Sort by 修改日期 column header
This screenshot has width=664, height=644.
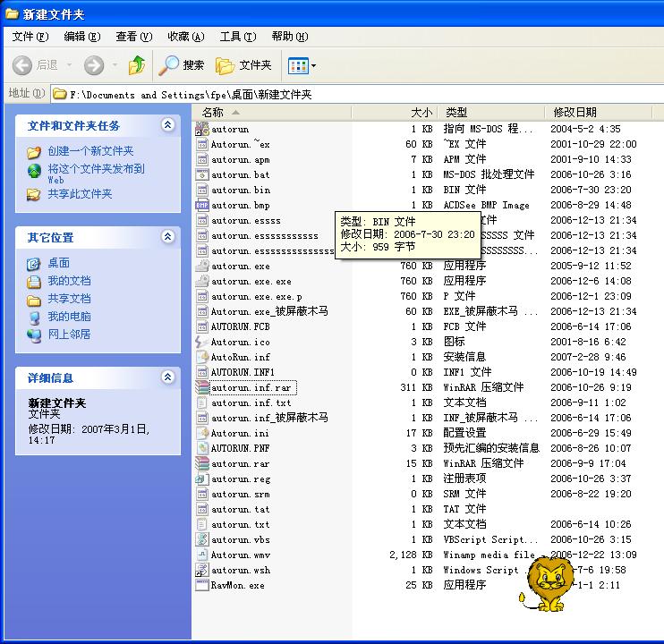[598, 113]
